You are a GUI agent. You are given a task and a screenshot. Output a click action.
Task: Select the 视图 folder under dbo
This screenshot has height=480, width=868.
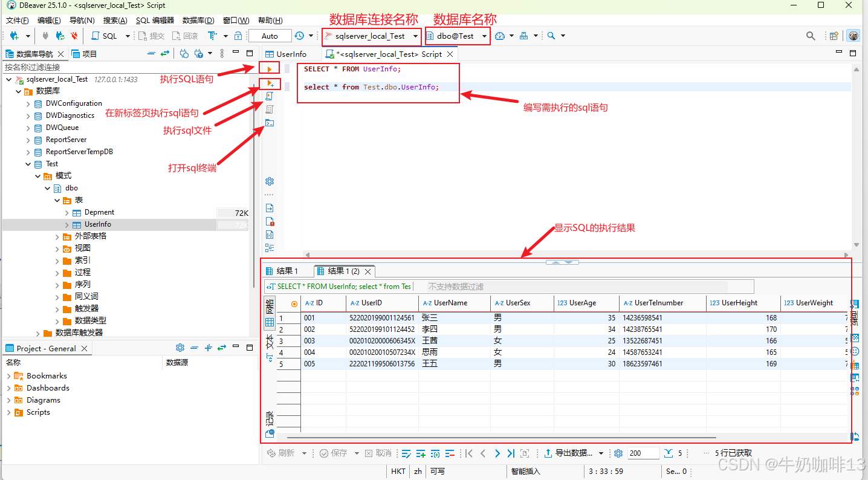click(x=83, y=248)
